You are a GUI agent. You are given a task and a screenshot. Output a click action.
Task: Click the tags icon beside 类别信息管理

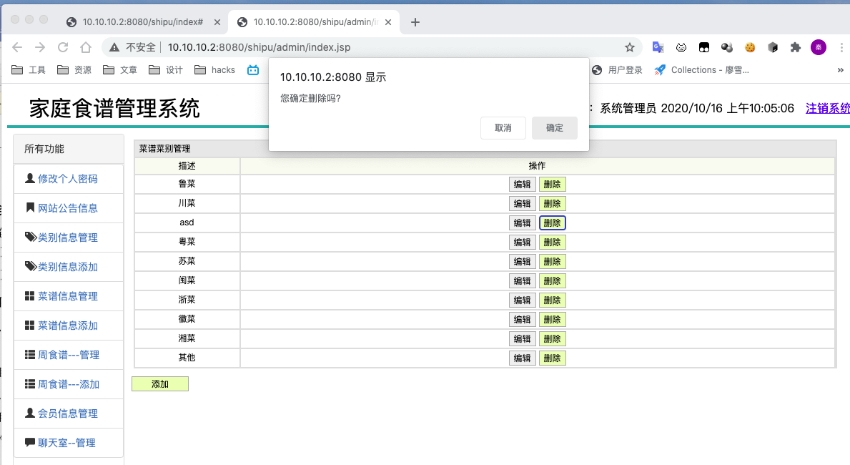(31, 237)
